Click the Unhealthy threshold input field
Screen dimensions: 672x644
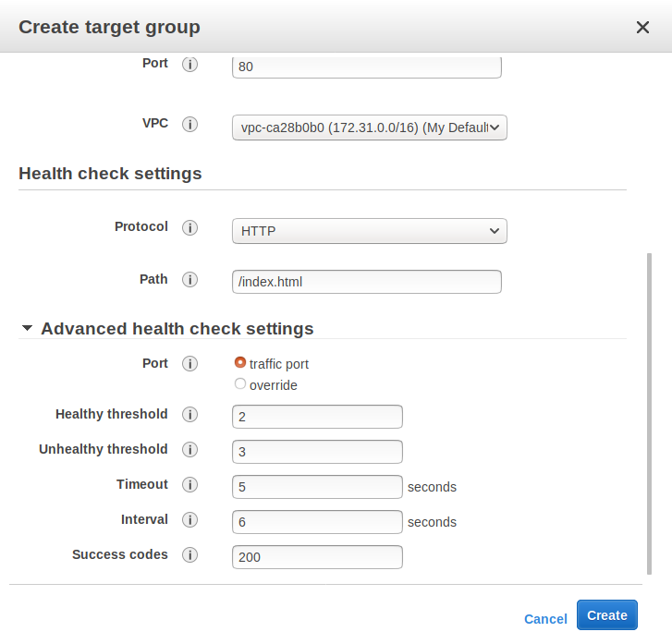click(x=317, y=452)
